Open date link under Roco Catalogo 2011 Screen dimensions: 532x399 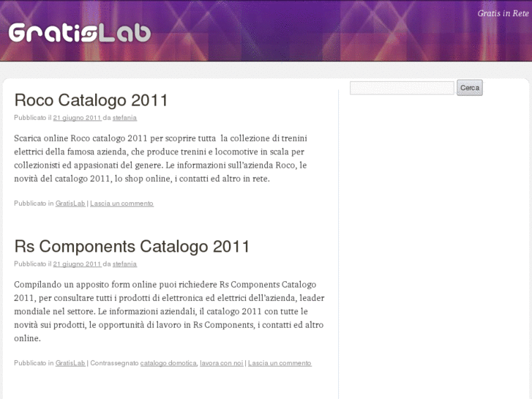[x=77, y=118]
